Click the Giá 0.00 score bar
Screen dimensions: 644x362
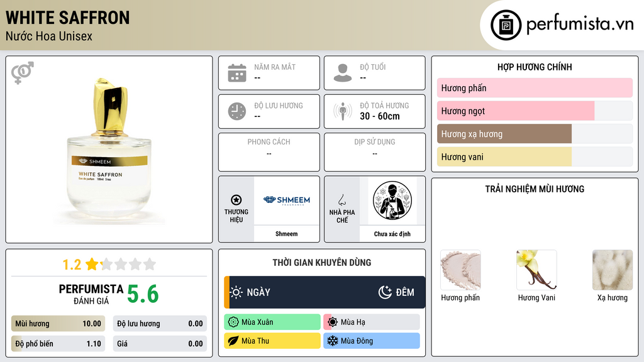click(160, 344)
